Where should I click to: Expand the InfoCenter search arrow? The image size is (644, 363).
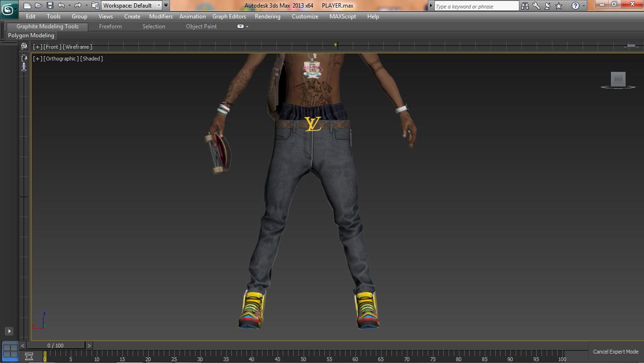[431, 6]
